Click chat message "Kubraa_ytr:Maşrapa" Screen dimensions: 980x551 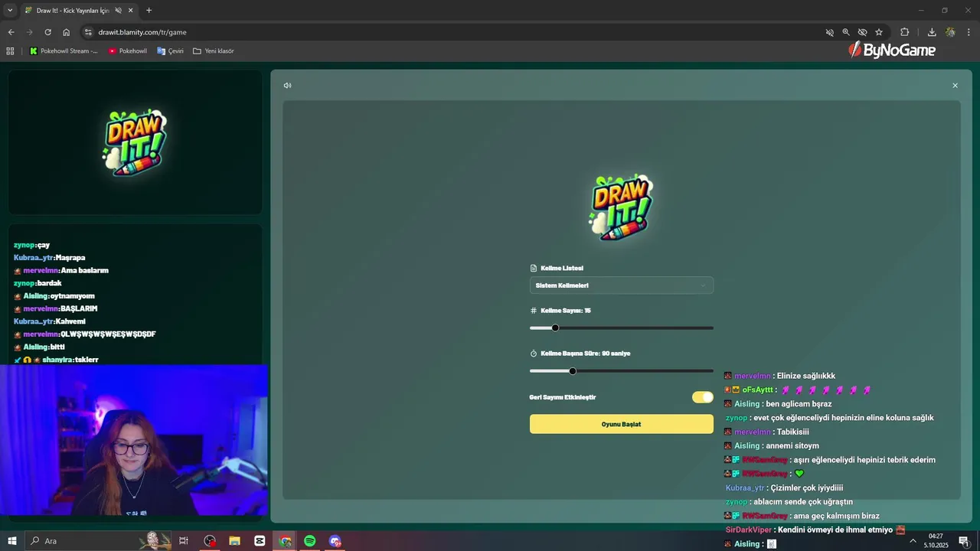click(49, 258)
